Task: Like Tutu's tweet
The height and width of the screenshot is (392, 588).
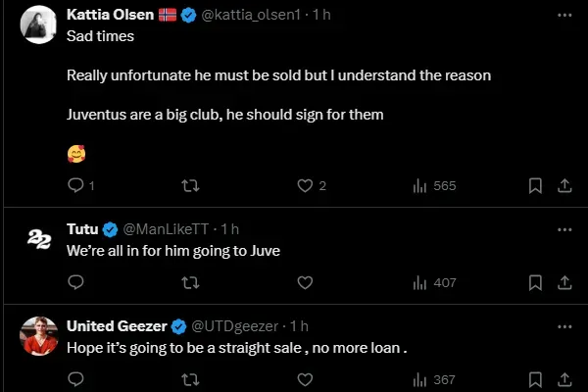Action: tap(305, 282)
